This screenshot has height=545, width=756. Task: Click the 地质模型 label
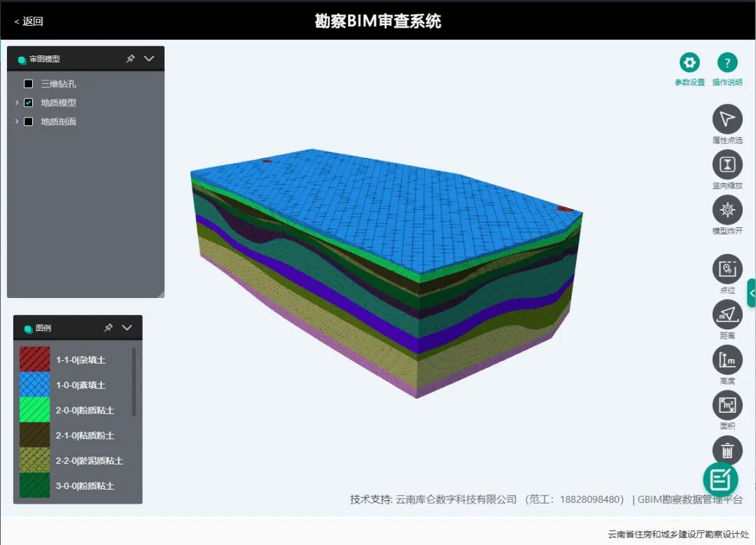tap(58, 103)
